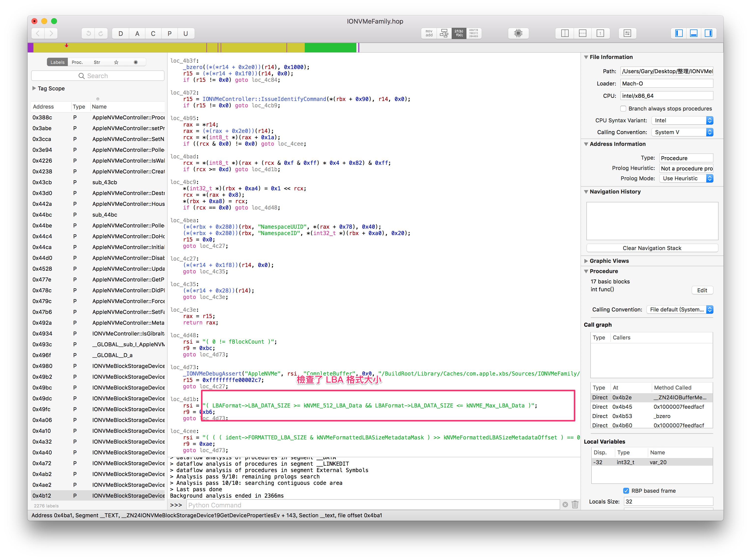Image resolution: width=751 pixels, height=560 pixels.
Task: Mark selection as Code with C
Action: tap(153, 33)
